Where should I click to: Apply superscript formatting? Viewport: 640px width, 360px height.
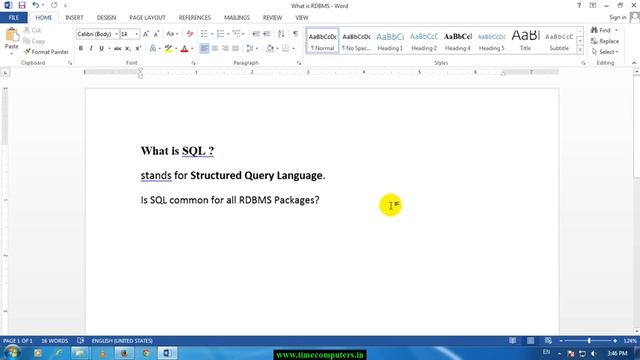pos(138,49)
